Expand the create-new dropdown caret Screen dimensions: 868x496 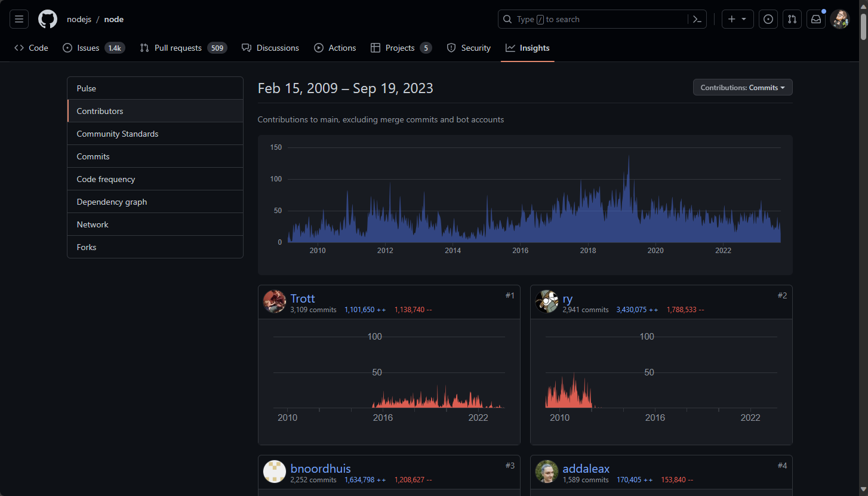point(744,19)
